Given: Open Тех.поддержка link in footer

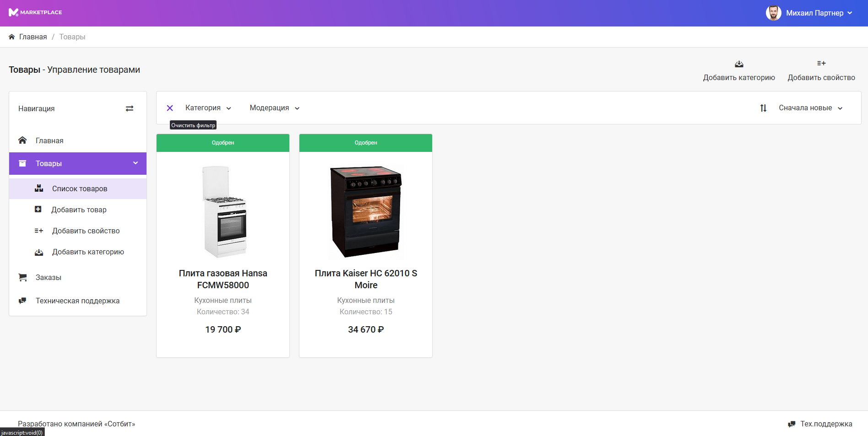Looking at the screenshot, I should [x=826, y=424].
